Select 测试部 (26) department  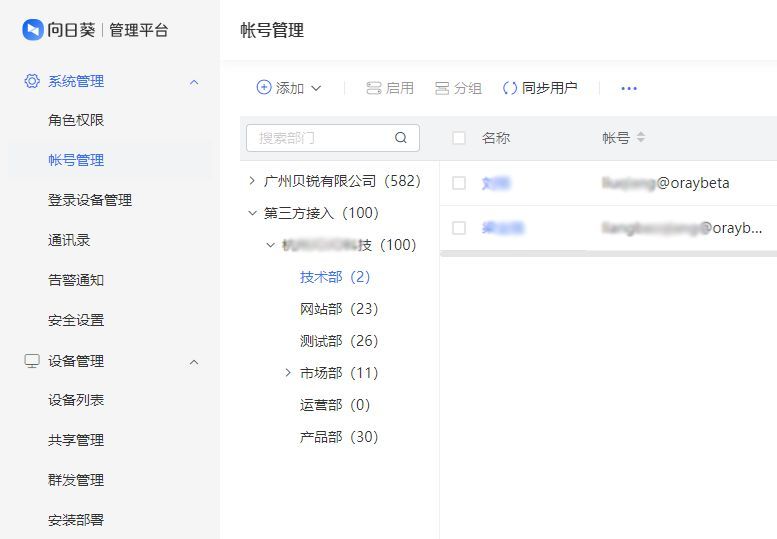[339, 341]
